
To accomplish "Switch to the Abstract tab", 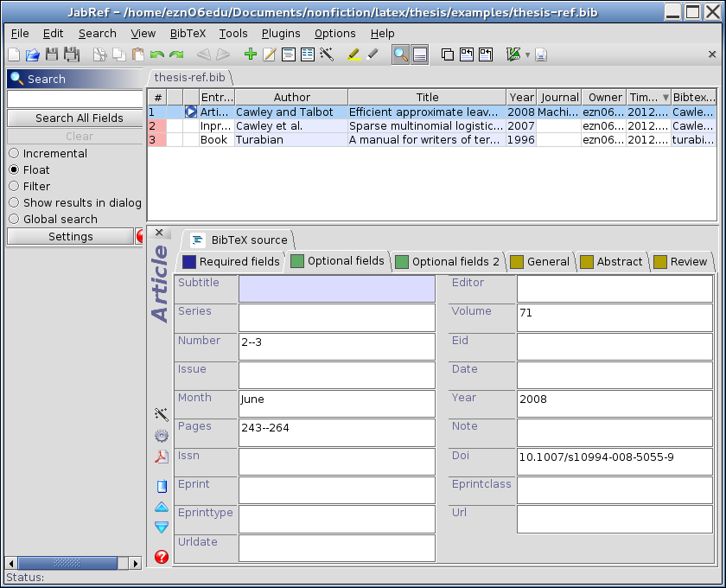I will click(x=611, y=261).
